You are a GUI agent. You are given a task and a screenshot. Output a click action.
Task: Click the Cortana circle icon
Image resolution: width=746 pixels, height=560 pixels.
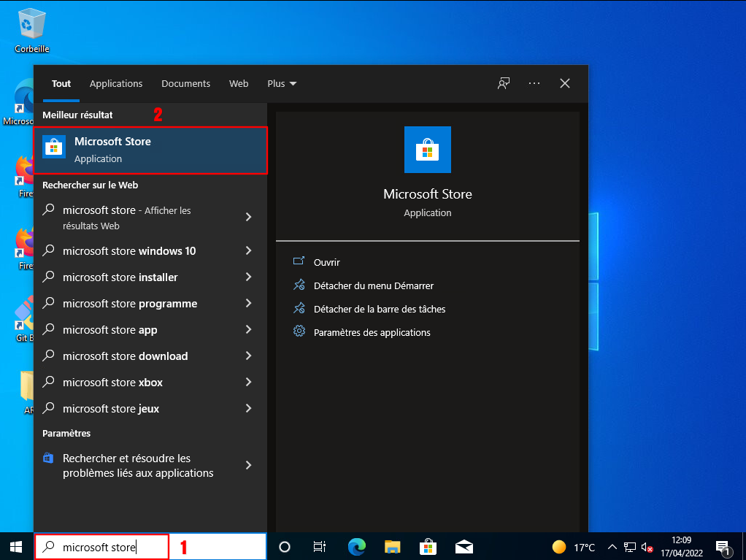click(x=285, y=547)
